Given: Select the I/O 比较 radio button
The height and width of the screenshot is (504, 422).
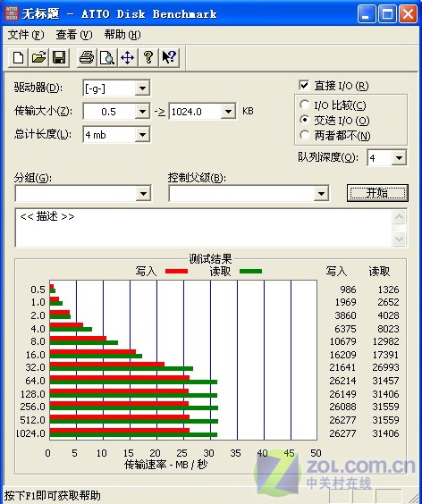Looking at the screenshot, I should pos(304,105).
